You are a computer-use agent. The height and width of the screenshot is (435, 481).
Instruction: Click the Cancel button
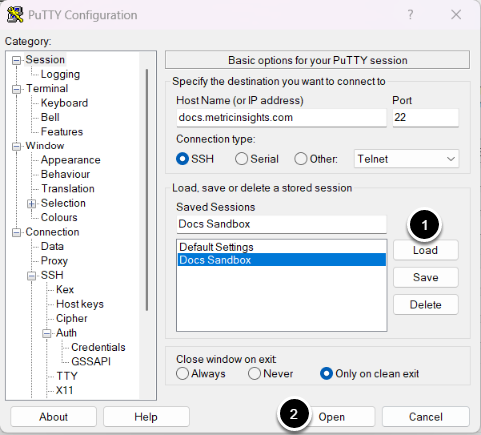point(426,417)
